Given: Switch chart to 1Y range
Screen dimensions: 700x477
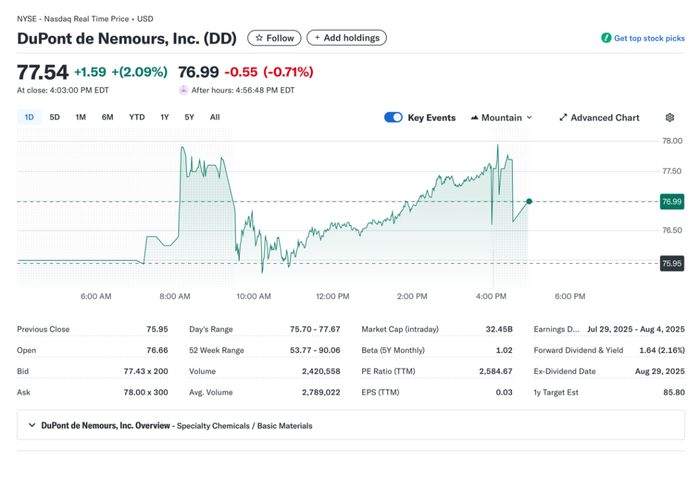Looking at the screenshot, I should point(164,117).
